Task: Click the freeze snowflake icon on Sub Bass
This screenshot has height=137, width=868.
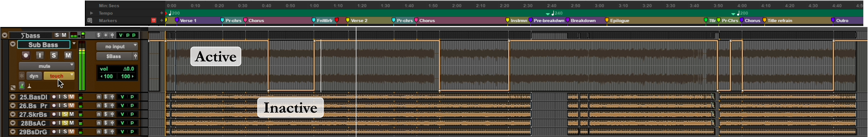Action: [22, 76]
